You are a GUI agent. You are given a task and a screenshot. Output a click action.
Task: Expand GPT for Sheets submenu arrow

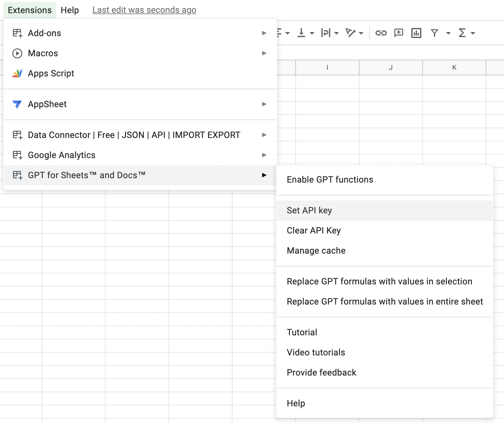point(264,175)
